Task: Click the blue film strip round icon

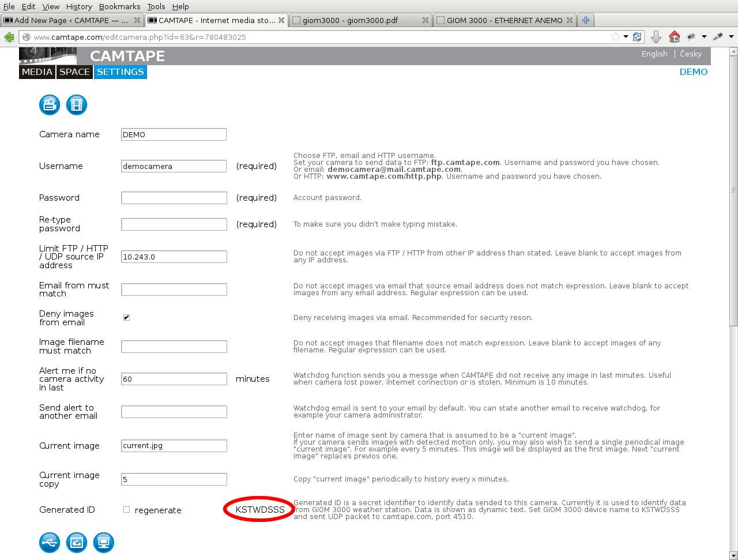Action: click(x=77, y=105)
